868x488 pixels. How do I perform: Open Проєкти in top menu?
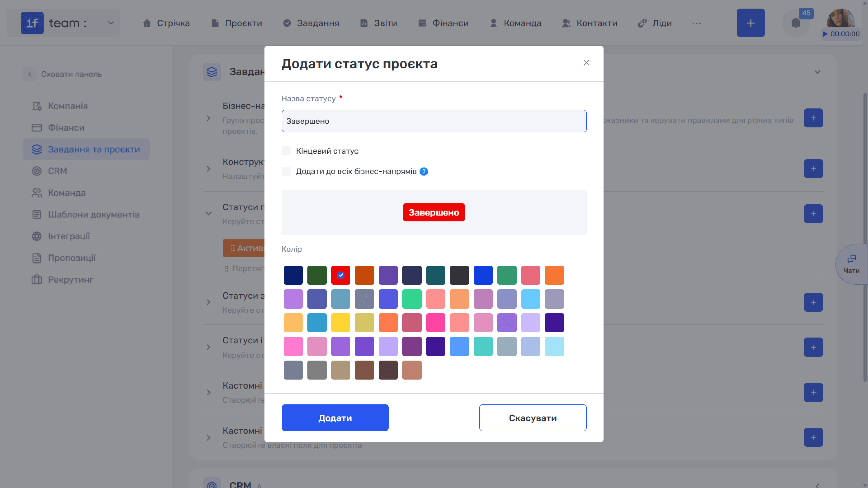236,23
